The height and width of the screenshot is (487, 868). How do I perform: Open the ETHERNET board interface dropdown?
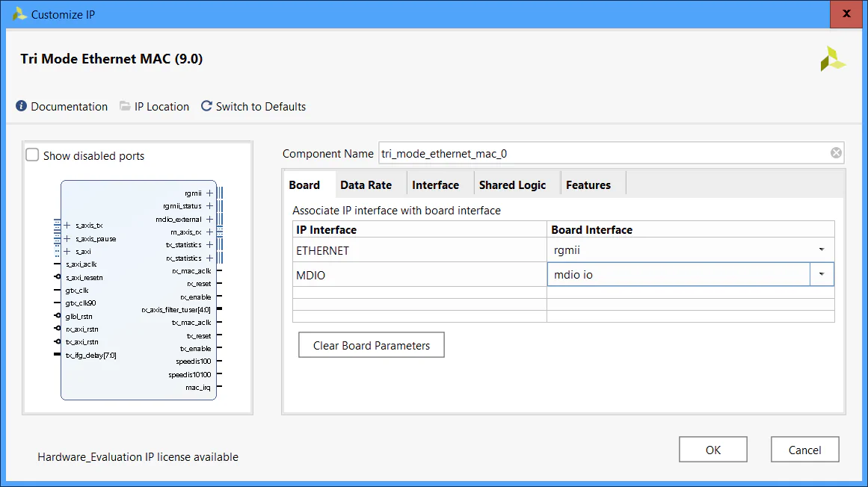821,249
